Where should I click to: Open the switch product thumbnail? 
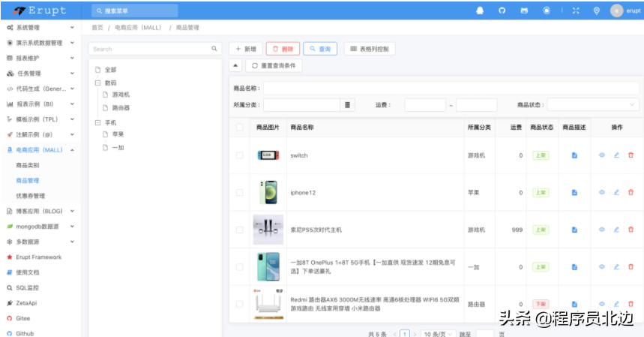pos(268,155)
